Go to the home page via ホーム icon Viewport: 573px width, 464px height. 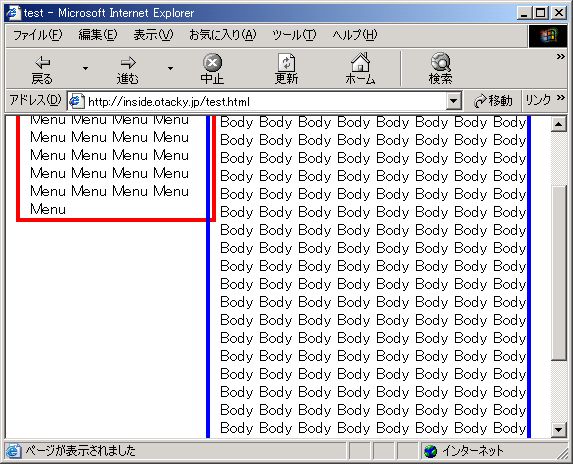(x=360, y=62)
